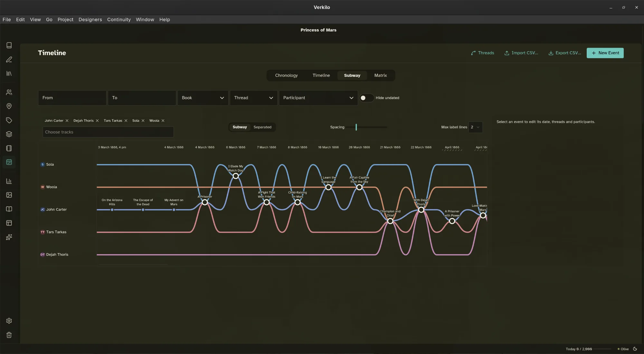Open the Max label lines dropdown
Viewport: 644px width, 354px height.
475,127
